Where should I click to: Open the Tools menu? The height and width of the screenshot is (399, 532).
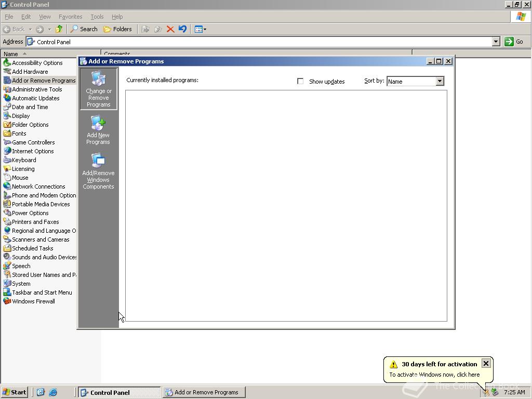[x=97, y=17]
